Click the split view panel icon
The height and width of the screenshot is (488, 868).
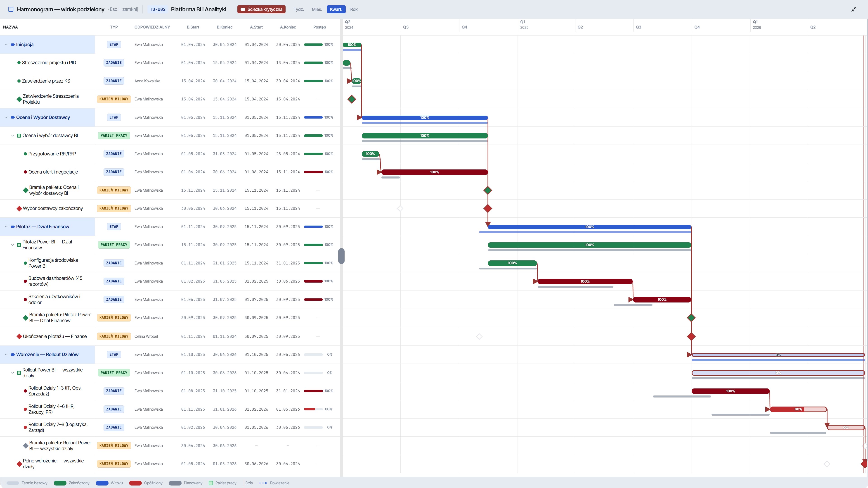point(10,10)
